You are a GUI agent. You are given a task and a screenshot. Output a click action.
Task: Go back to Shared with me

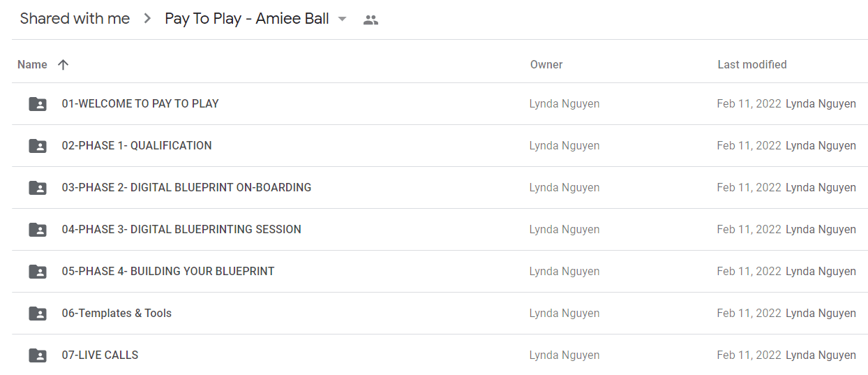(x=75, y=19)
